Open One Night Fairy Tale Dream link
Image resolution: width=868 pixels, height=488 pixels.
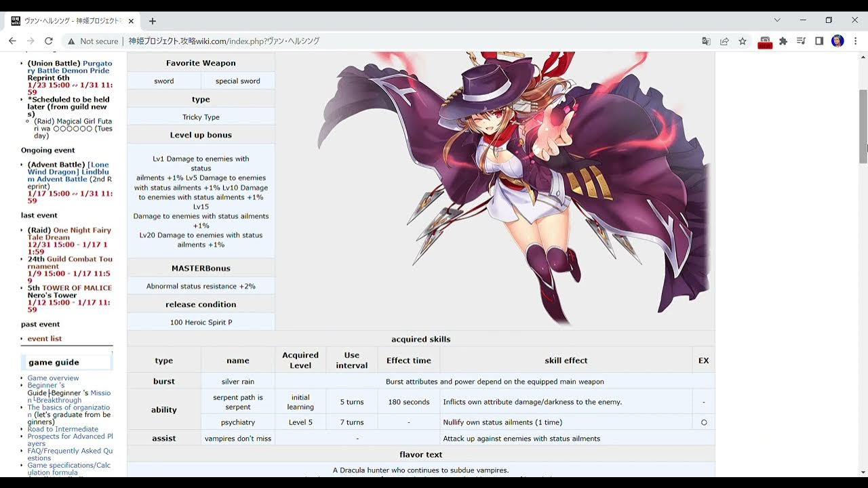[x=68, y=234]
